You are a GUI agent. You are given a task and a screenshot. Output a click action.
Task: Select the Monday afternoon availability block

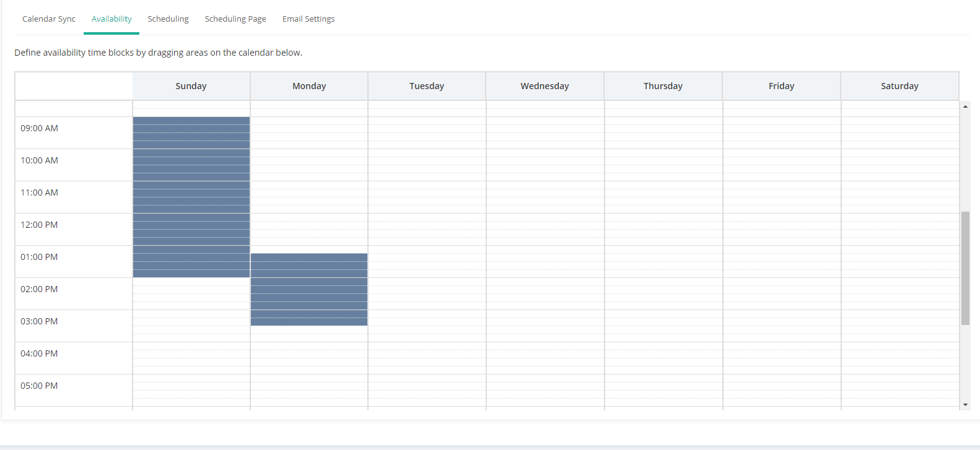(309, 289)
